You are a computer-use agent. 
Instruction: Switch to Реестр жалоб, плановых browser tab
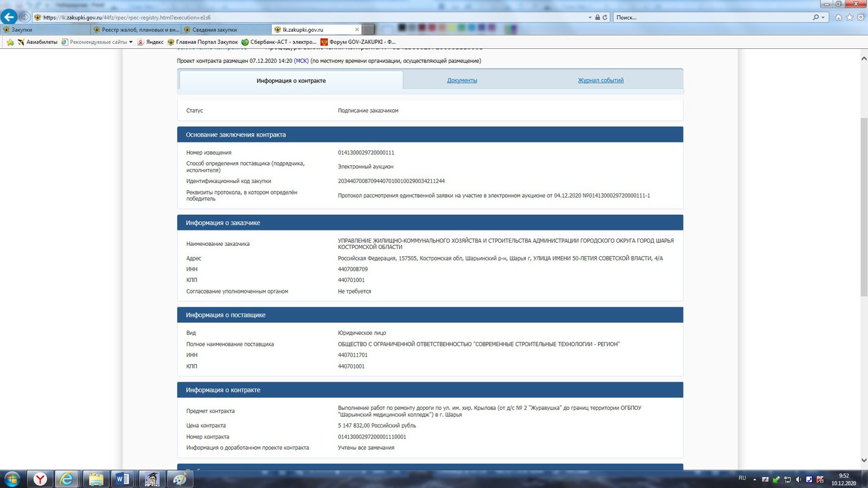tap(137, 29)
